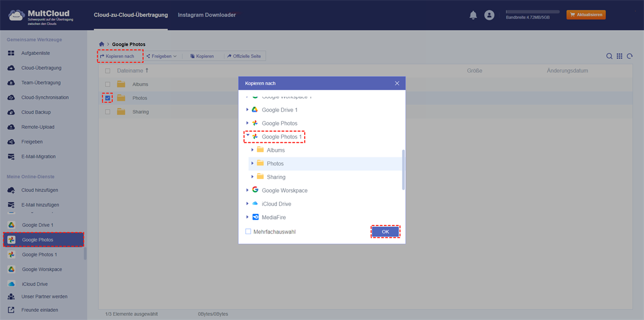Viewport: 644px width, 320px height.
Task: Enable the Mehrfachauswahl checkbox
Action: pyautogui.click(x=248, y=232)
